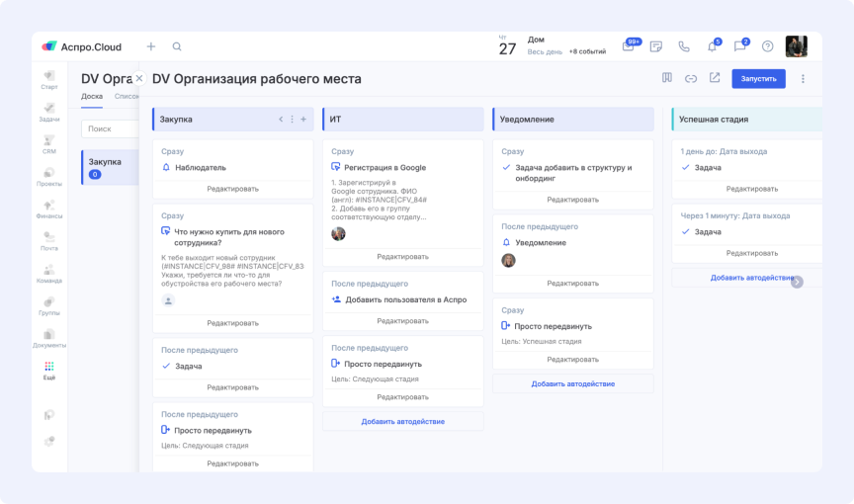
Task: Open the notes icon in header
Action: (x=655, y=46)
